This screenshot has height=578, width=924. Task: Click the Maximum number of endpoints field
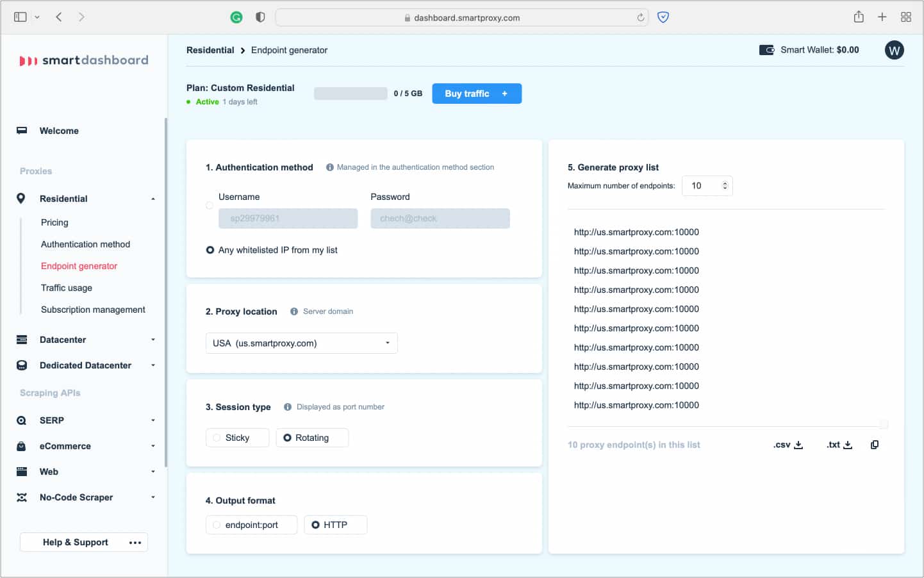707,186
